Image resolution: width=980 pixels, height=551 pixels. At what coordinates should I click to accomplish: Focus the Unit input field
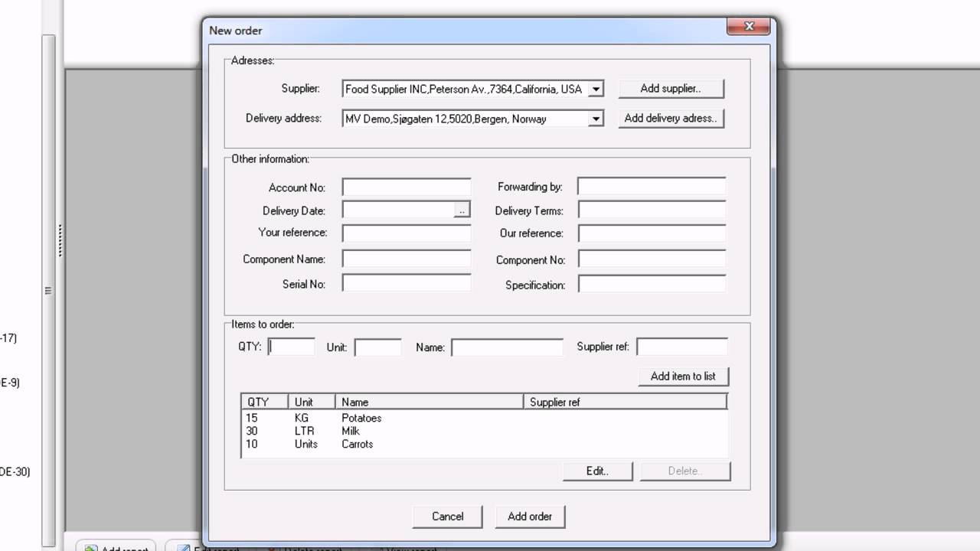pos(378,347)
